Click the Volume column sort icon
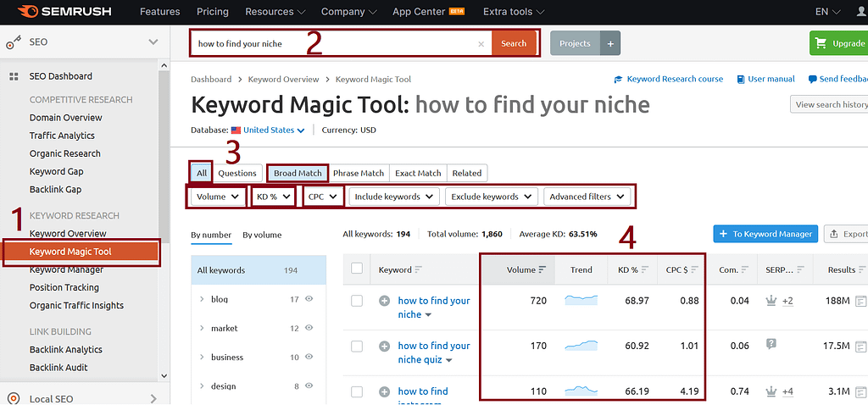 tap(542, 270)
